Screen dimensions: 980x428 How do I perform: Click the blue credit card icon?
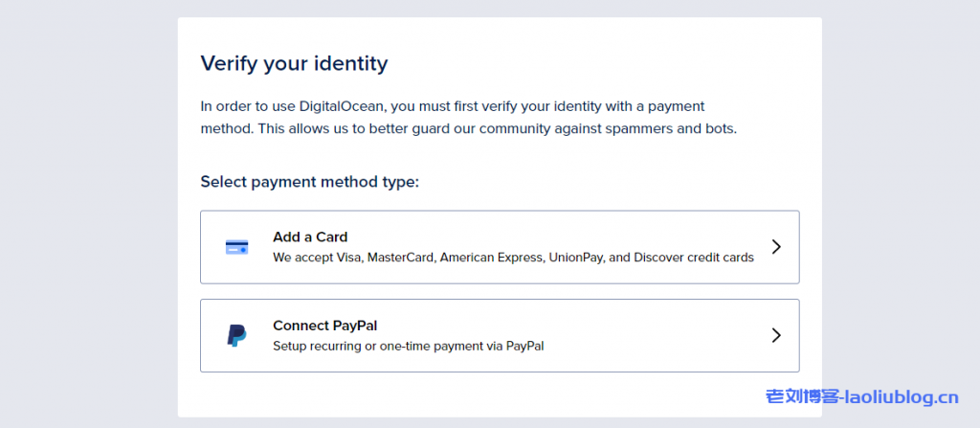236,247
